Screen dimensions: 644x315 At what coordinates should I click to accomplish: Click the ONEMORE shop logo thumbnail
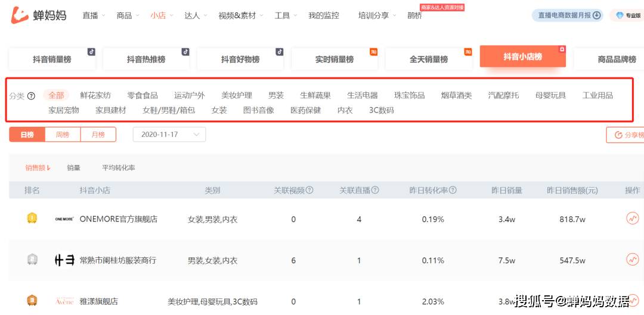click(x=64, y=220)
